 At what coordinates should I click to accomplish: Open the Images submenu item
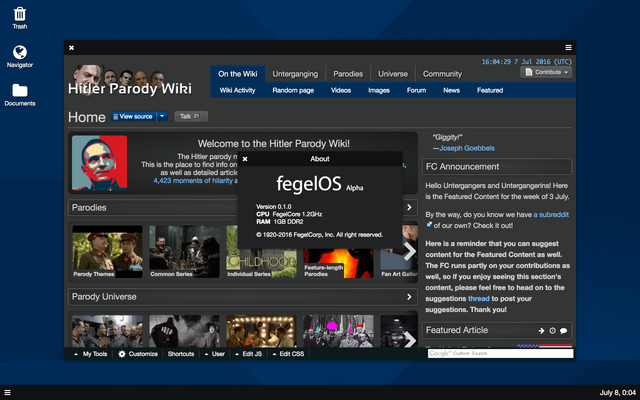coord(379,90)
